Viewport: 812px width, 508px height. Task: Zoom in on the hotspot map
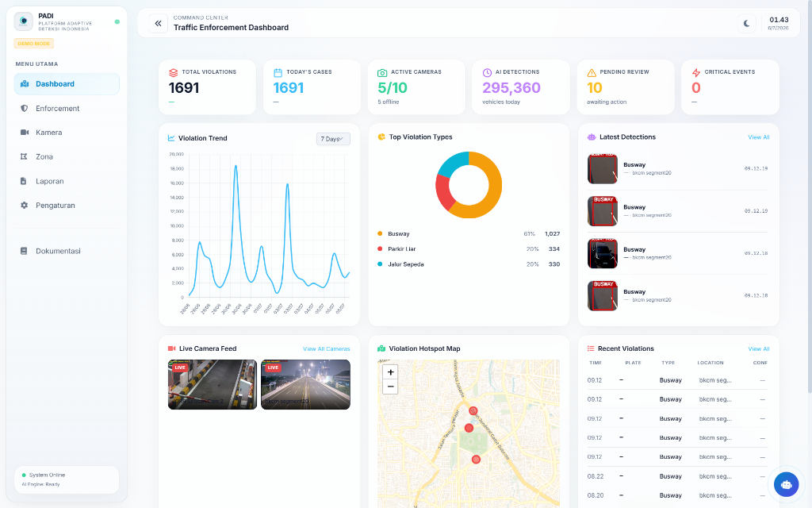390,371
